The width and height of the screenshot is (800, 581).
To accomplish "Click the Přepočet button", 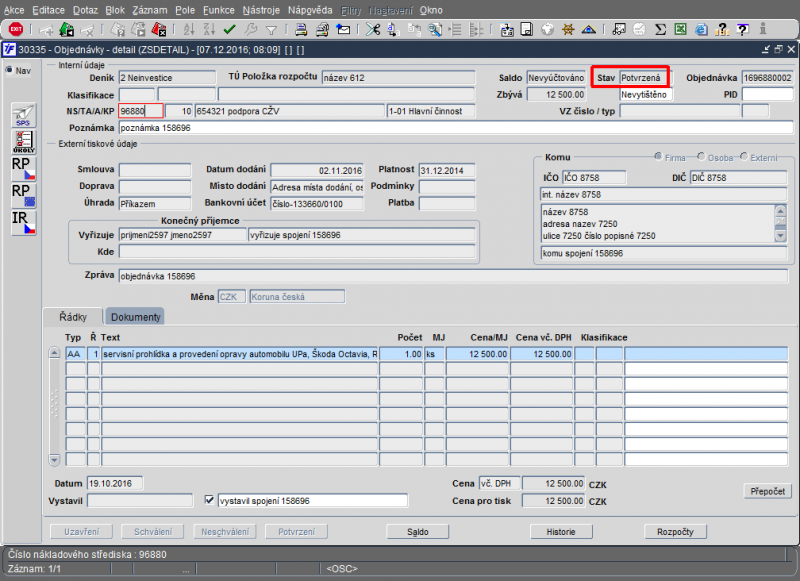I will click(x=768, y=491).
